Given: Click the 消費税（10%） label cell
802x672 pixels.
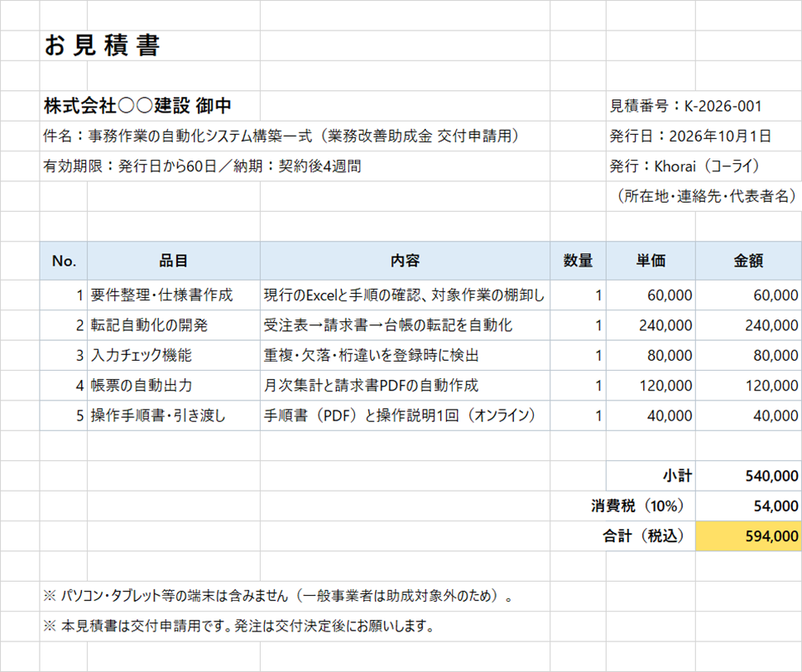Looking at the screenshot, I should 637,506.
